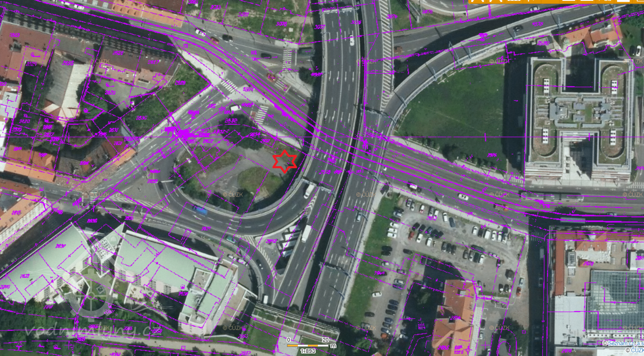Click the second diagonal-arrows icon in orange toolbar

496,1
